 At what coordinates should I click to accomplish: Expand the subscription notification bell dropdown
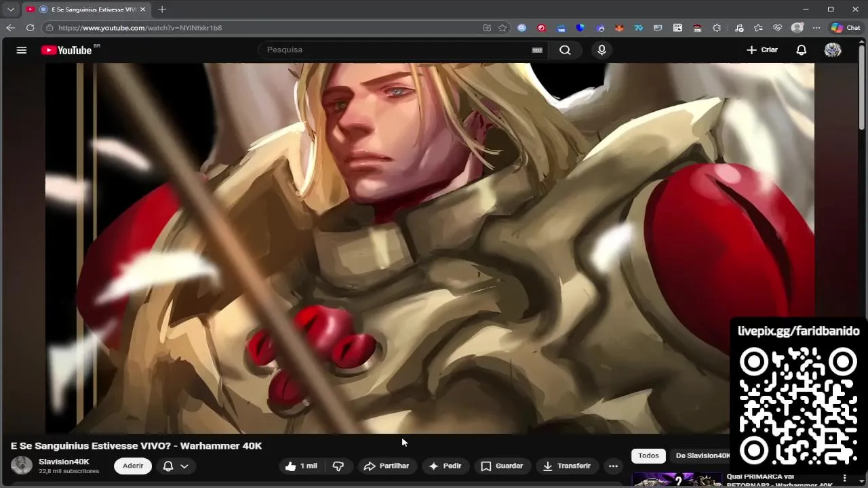176,466
